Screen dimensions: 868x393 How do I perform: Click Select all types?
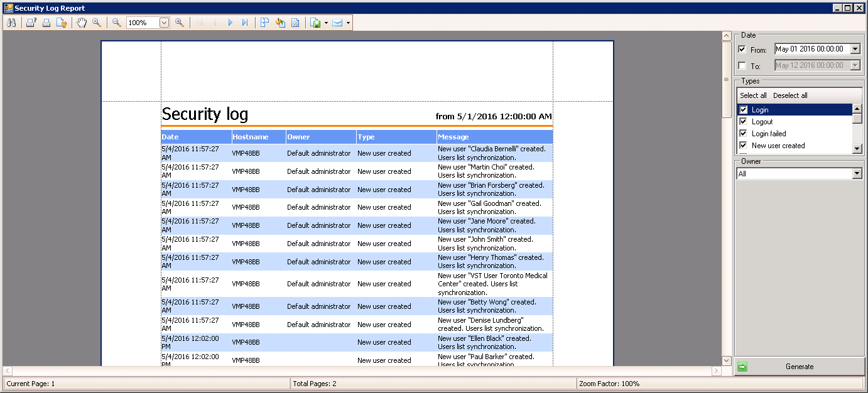[753, 95]
